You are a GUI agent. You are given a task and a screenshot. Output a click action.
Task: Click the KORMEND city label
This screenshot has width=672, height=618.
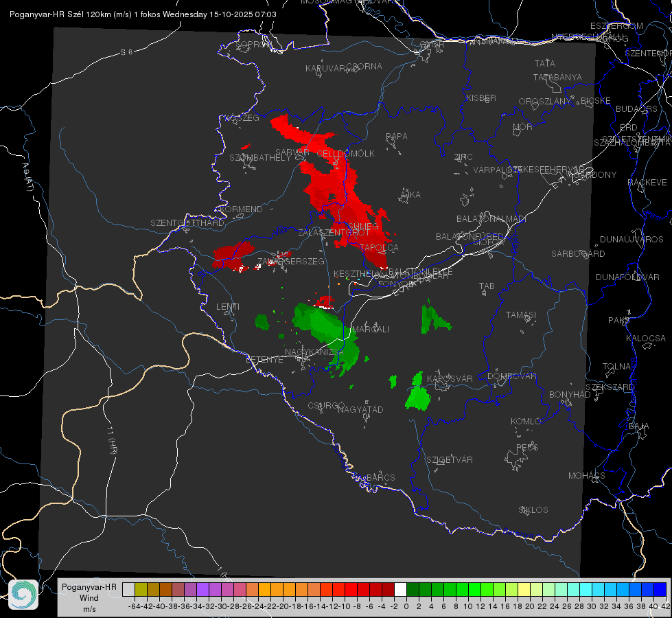click(x=241, y=209)
